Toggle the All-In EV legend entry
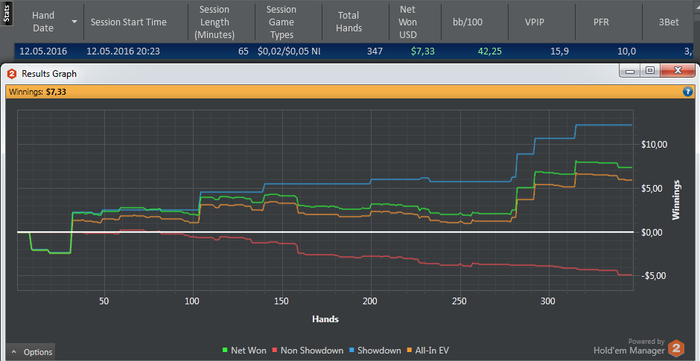The image size is (700, 361). coord(427,350)
